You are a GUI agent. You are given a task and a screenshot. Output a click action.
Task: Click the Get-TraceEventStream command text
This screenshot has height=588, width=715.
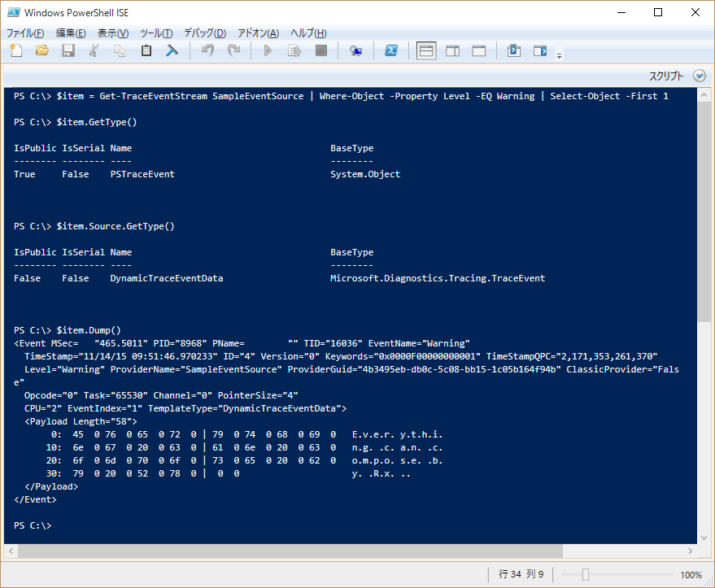pos(153,96)
